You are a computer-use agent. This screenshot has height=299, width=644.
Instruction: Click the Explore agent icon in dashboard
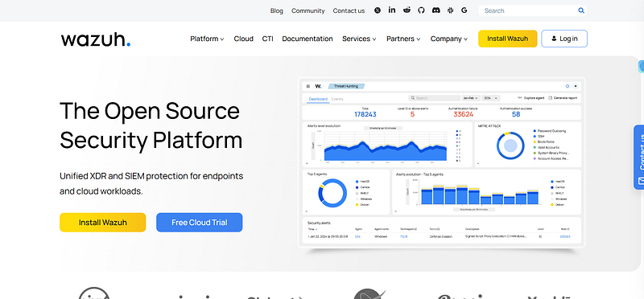click(x=519, y=98)
